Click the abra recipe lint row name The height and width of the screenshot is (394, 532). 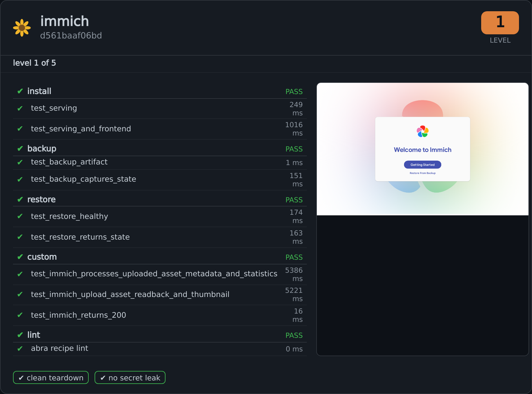59,348
